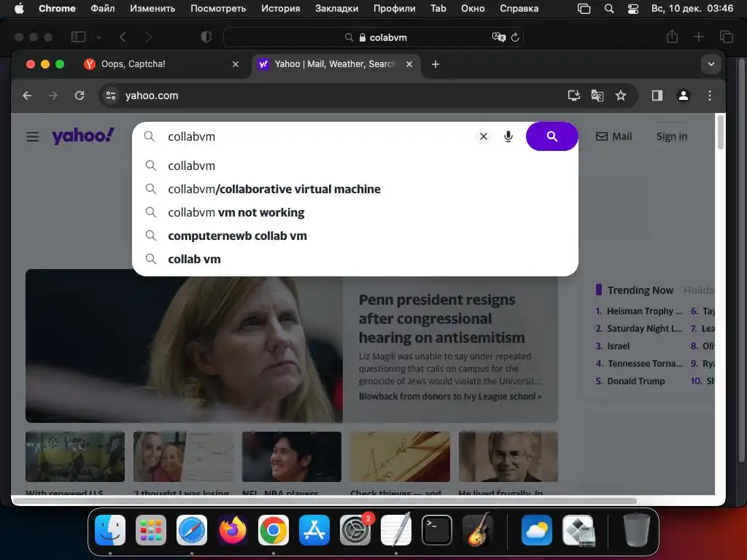The width and height of the screenshot is (747, 560).
Task: Open the Закладки menu
Action: click(336, 9)
